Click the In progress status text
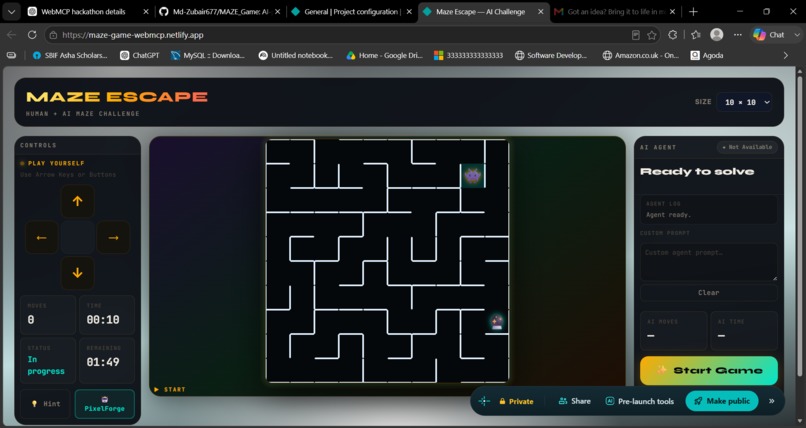 tap(46, 365)
